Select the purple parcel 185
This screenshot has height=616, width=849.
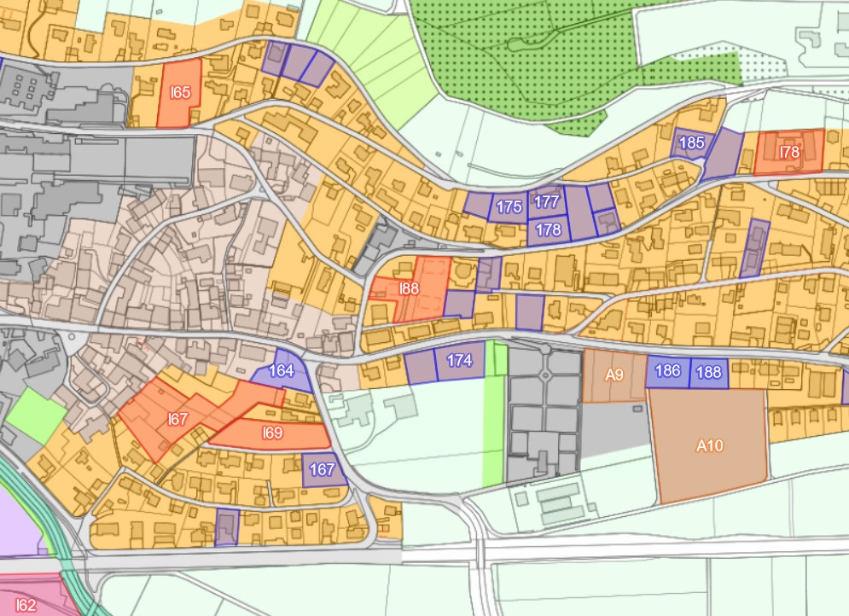tap(690, 142)
